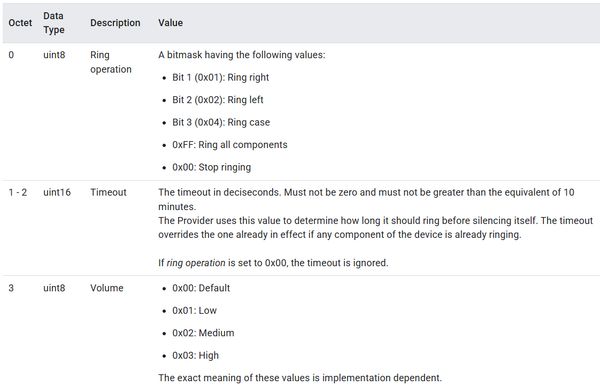Screen dimensions: 600x387
Task: Click the Value column header
Action: point(170,23)
